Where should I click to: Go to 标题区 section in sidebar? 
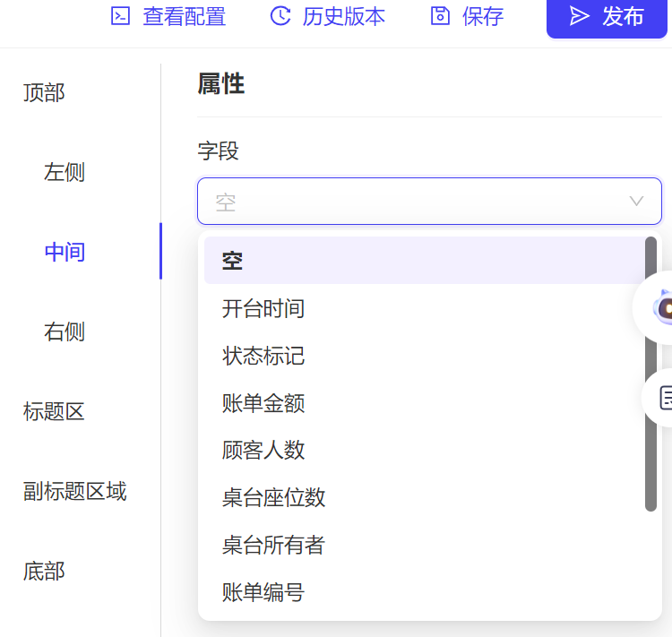pyautogui.click(x=54, y=411)
